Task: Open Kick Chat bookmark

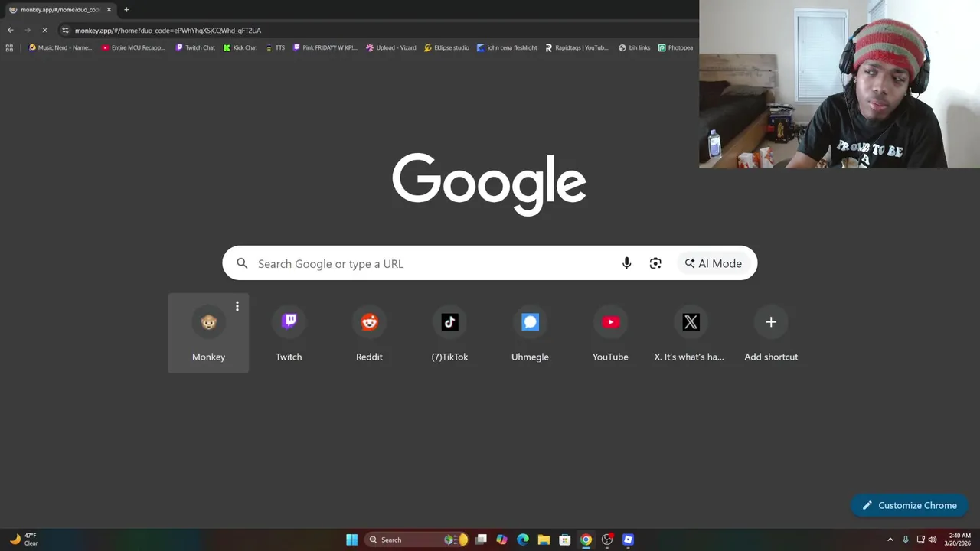Action: (240, 47)
